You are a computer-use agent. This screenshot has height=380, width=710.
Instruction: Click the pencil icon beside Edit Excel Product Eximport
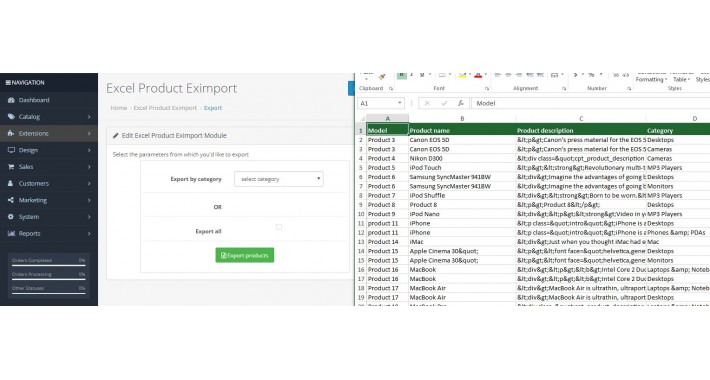(115, 135)
